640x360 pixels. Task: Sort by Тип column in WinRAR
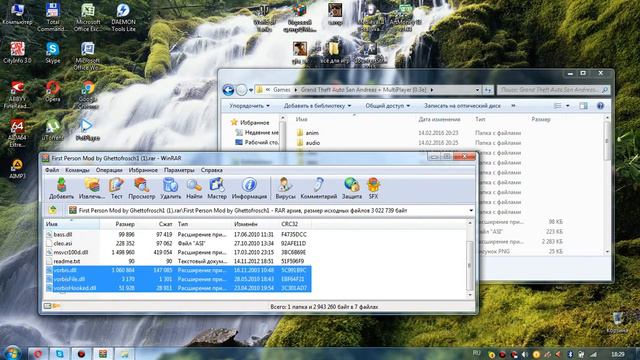pos(203,224)
